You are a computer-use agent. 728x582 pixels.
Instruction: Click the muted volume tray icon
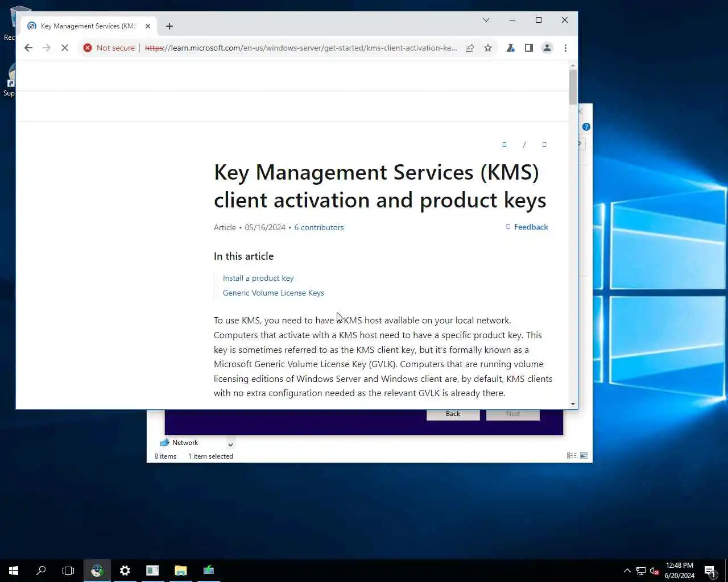(x=655, y=571)
